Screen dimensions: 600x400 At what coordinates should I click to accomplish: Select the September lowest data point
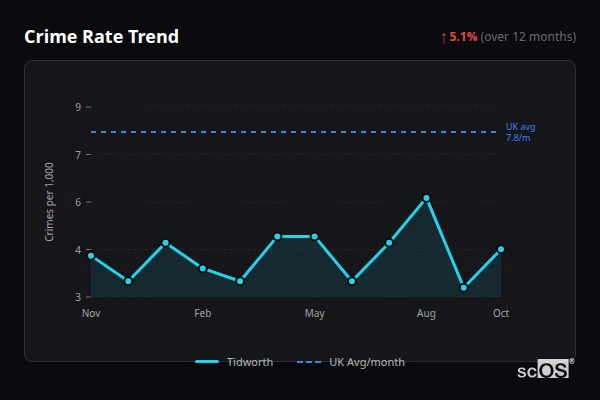coord(464,287)
